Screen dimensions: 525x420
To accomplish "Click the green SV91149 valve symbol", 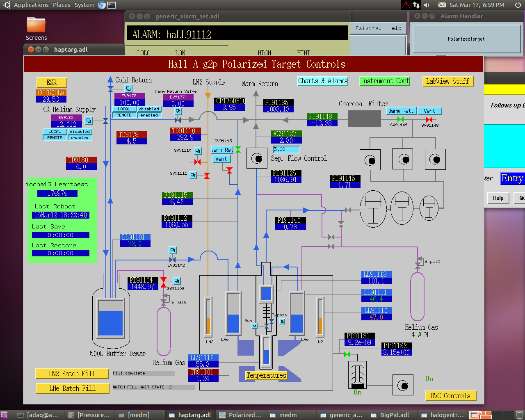I will [x=400, y=119].
